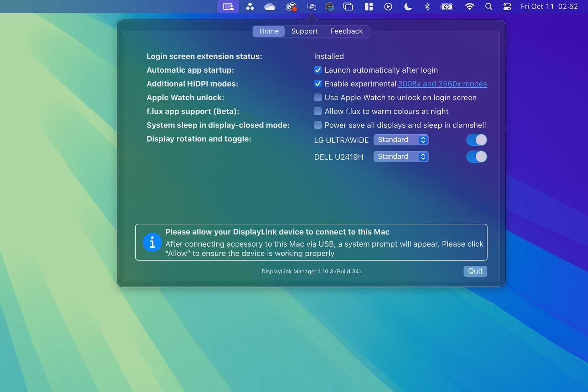Open the Control Center icon
588x392 pixels.
tap(507, 6)
